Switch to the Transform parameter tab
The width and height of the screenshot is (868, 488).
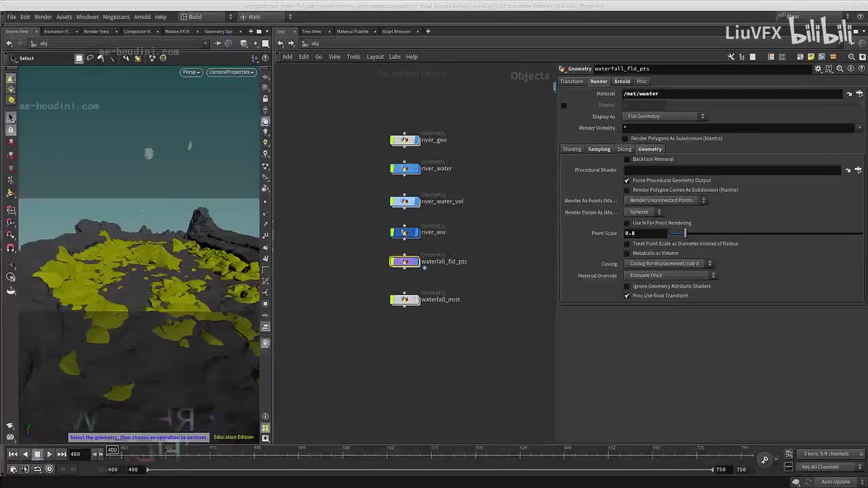[x=572, y=81]
